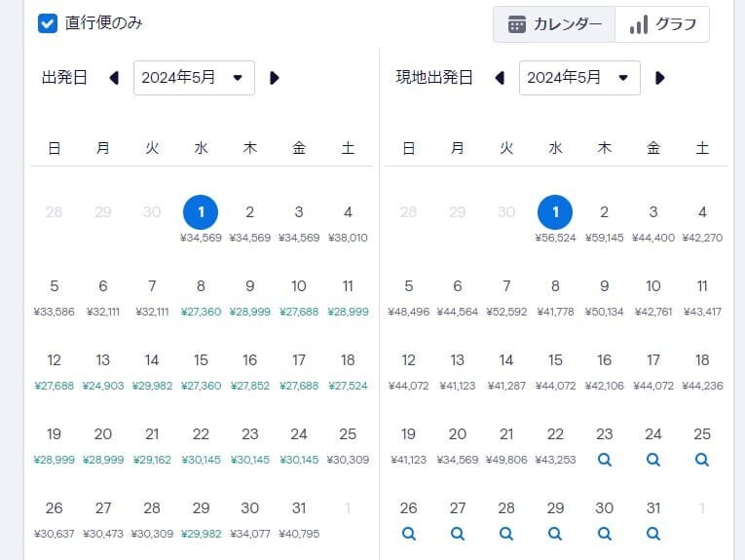Search prices for return date 28

(x=506, y=534)
